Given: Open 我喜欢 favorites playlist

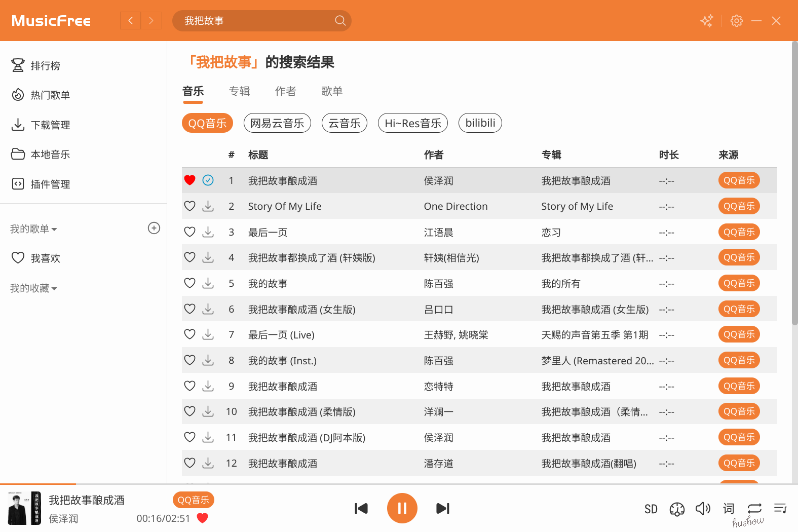Looking at the screenshot, I should [x=35, y=258].
